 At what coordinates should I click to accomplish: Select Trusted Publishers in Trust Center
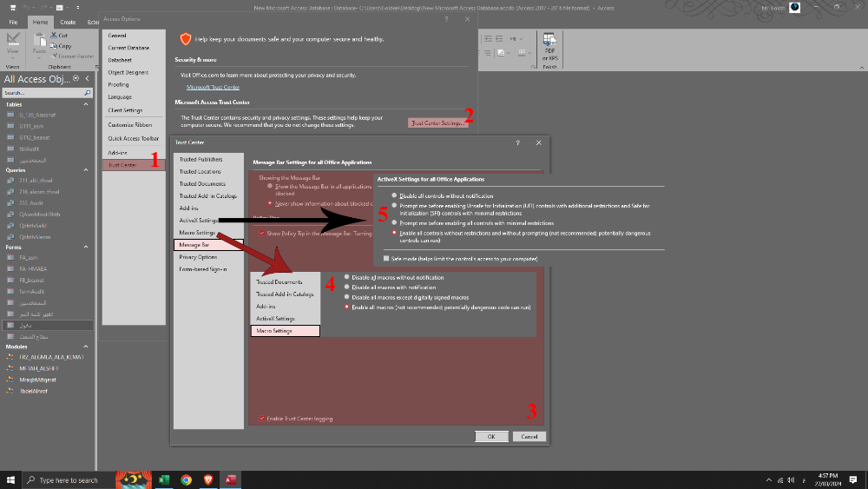tap(201, 159)
